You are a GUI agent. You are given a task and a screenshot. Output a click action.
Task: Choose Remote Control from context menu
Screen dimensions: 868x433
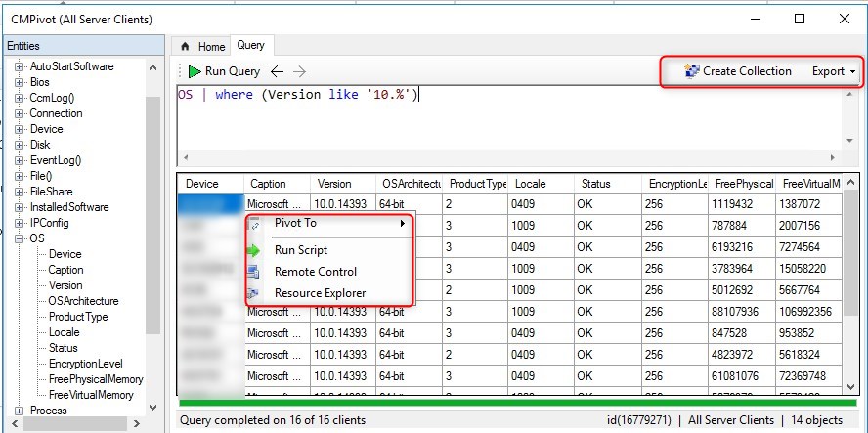point(330,272)
